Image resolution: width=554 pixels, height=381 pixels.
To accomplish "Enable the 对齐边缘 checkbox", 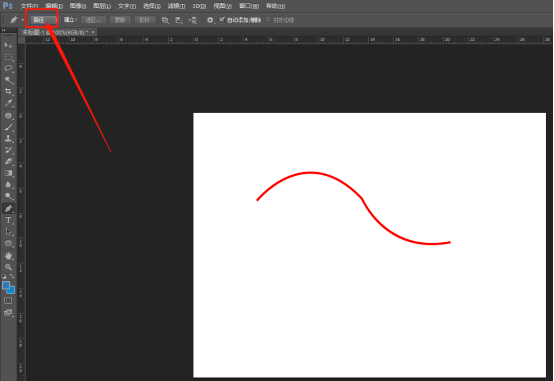I will (x=268, y=20).
